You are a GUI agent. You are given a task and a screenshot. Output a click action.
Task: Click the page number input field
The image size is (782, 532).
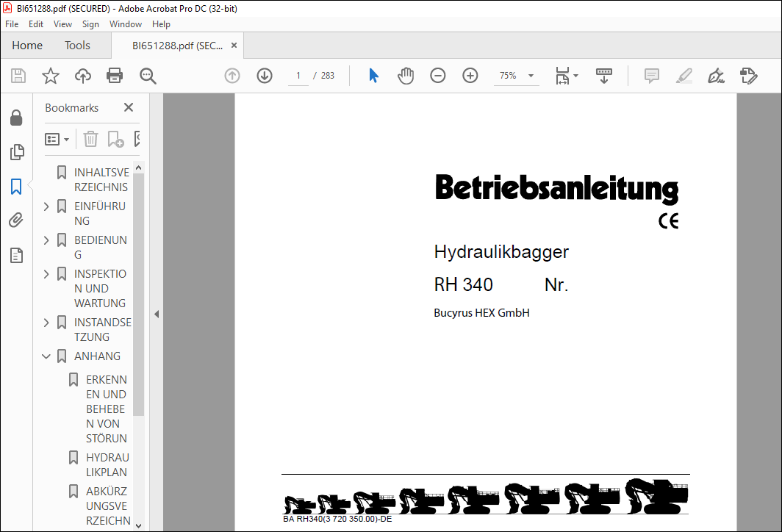click(298, 76)
